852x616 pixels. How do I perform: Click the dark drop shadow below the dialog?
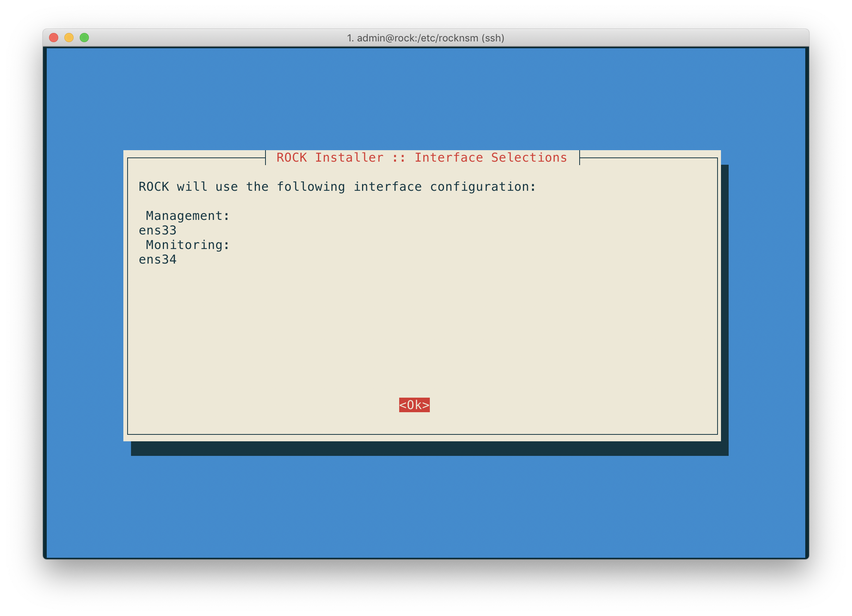coord(429,449)
